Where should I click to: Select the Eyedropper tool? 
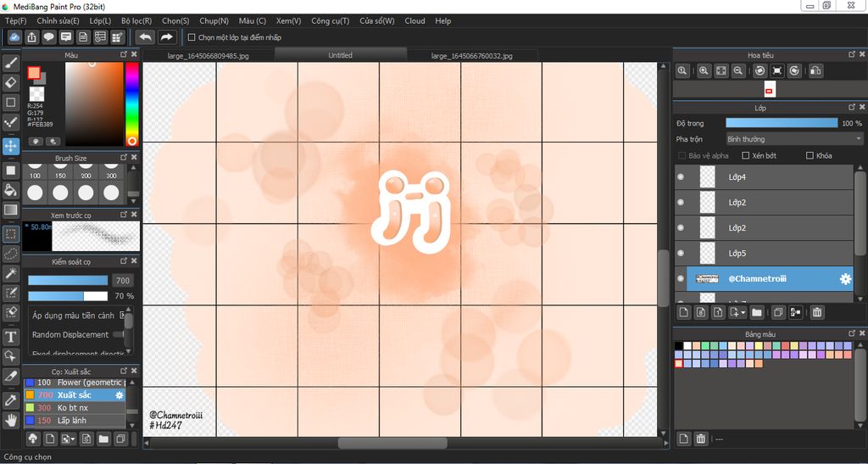(x=11, y=400)
